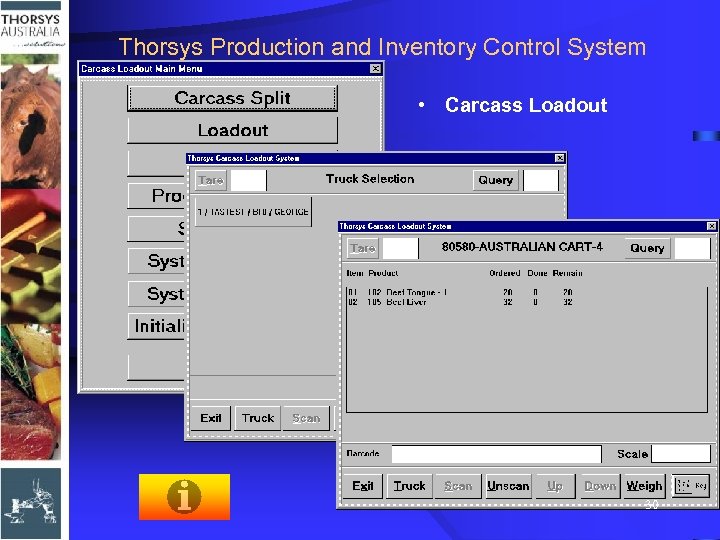Click Scan in the AUSTRALIAN CART-4 window

[x=458, y=486]
